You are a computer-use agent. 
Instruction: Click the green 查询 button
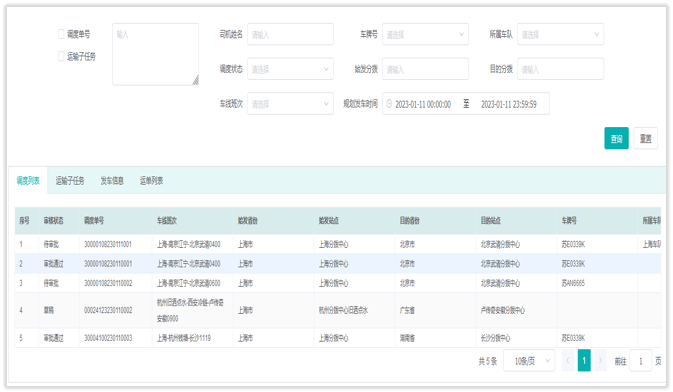pyautogui.click(x=616, y=138)
